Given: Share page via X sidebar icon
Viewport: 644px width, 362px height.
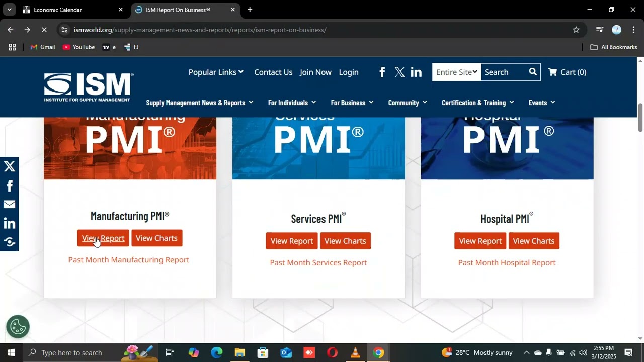Looking at the screenshot, I should pyautogui.click(x=10, y=166).
